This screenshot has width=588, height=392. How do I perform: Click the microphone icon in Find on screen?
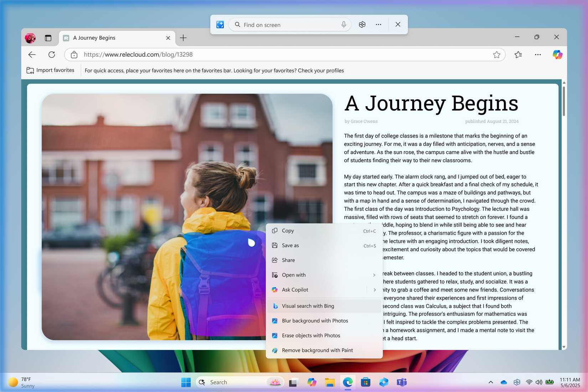click(x=344, y=25)
